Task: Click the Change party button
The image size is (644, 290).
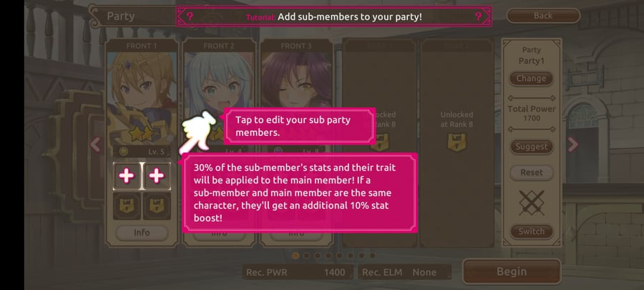Action: tap(532, 79)
